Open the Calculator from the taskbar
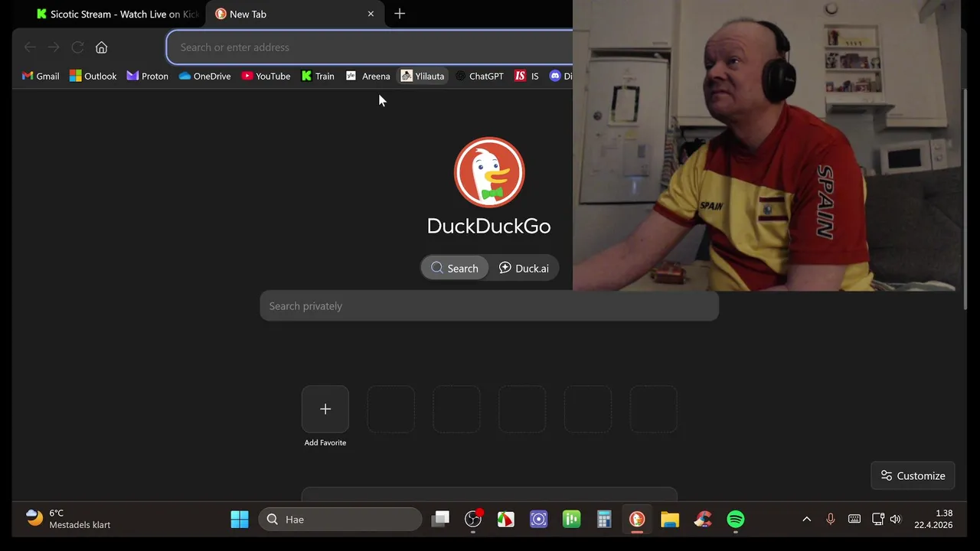980x551 pixels. point(604,520)
